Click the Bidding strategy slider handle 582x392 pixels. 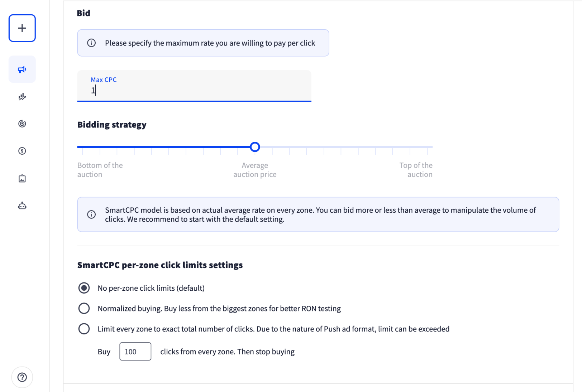(255, 147)
